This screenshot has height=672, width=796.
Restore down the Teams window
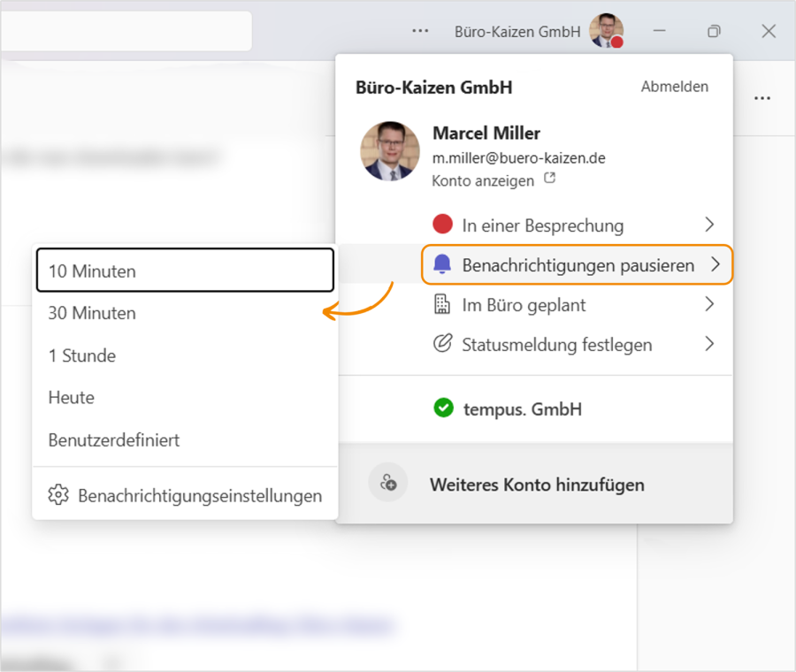click(714, 31)
